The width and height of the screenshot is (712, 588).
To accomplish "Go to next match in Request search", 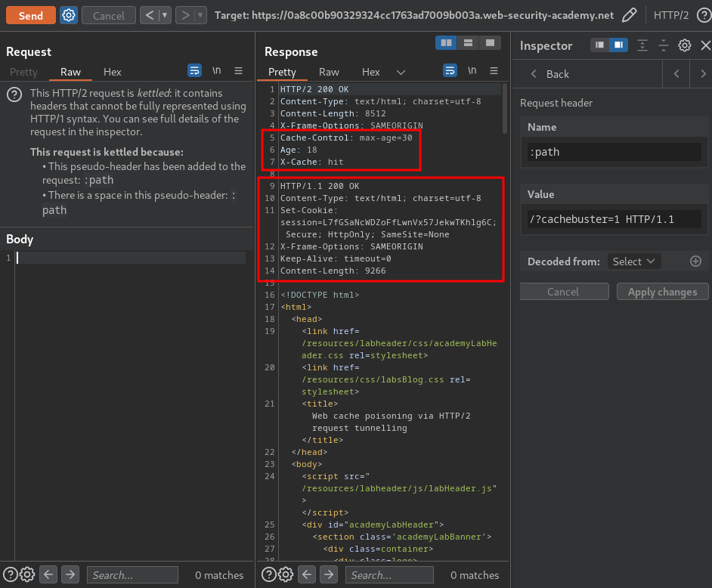I will 70,575.
